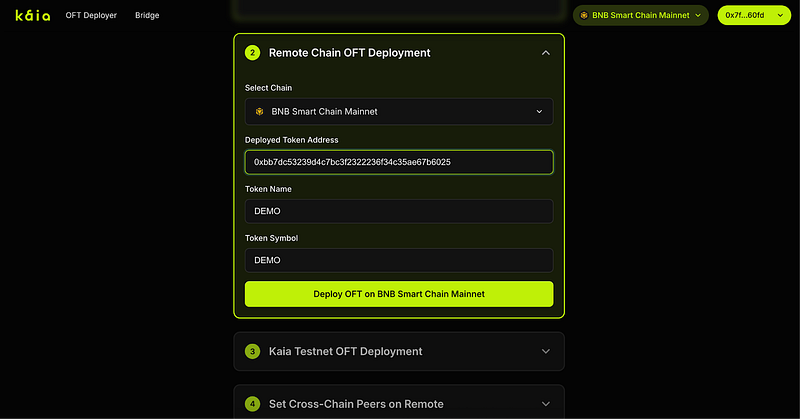Click the BNB icon in header network selector
The width and height of the screenshot is (800, 419).
tap(584, 15)
